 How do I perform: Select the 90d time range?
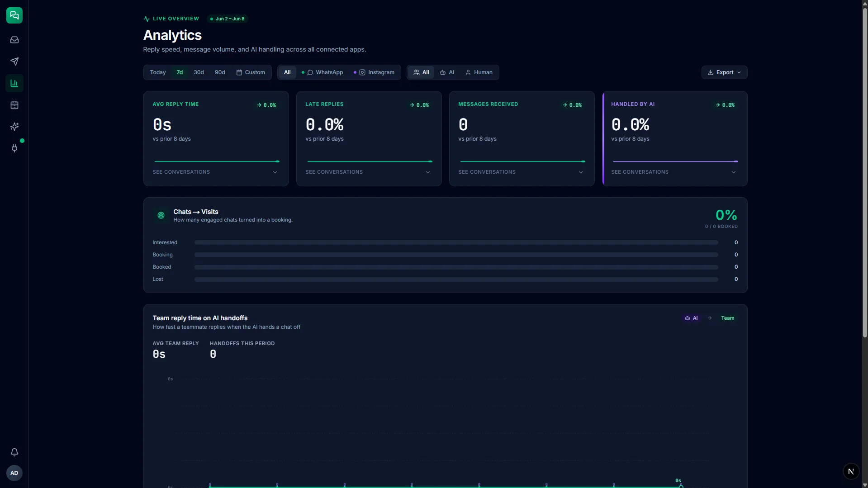[x=220, y=72]
